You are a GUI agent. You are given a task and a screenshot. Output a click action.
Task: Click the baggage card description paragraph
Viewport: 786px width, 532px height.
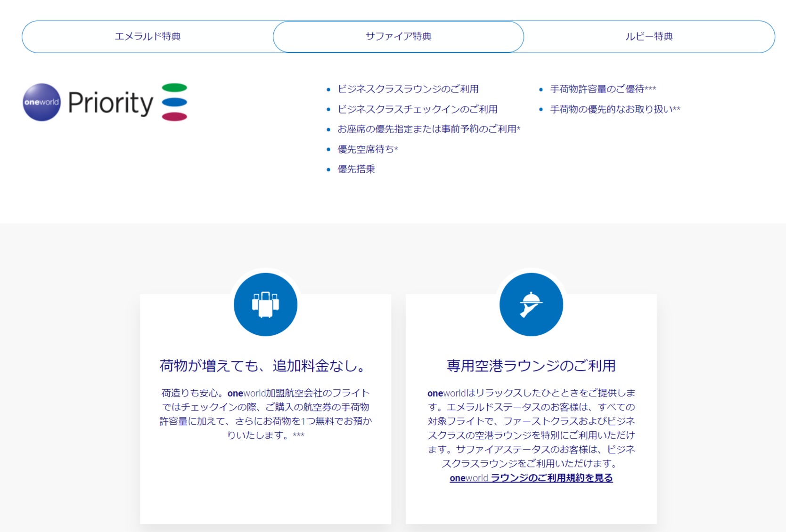(265, 414)
